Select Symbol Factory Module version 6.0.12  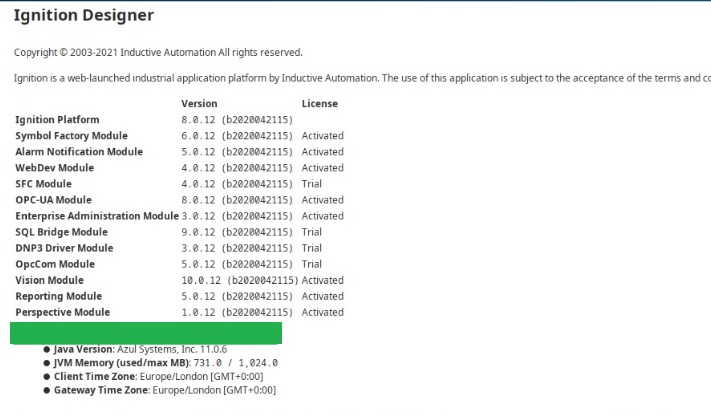tap(237, 136)
